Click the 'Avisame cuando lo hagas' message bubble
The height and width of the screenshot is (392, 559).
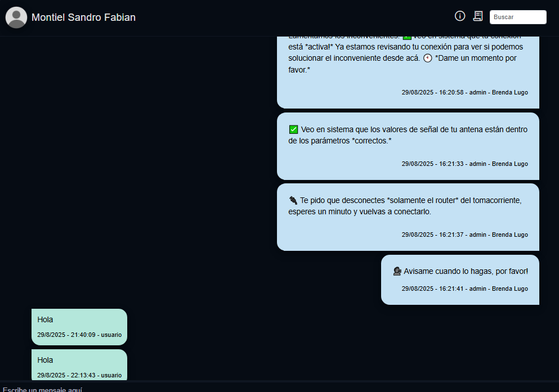tap(460, 280)
